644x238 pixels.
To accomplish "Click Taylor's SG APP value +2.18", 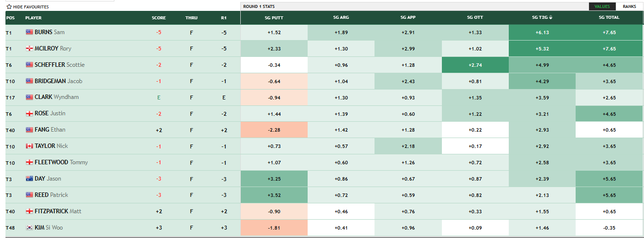I will coord(408,146).
